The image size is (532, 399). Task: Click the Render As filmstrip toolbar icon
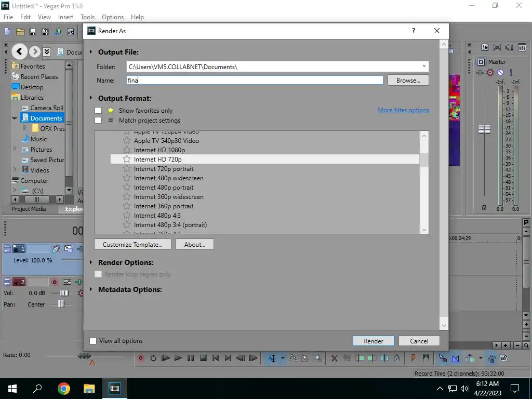click(x=58, y=32)
